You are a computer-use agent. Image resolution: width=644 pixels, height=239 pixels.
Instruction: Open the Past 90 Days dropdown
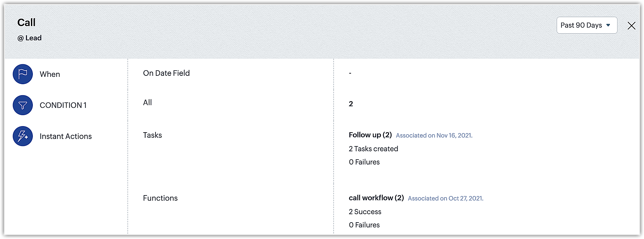581,25
